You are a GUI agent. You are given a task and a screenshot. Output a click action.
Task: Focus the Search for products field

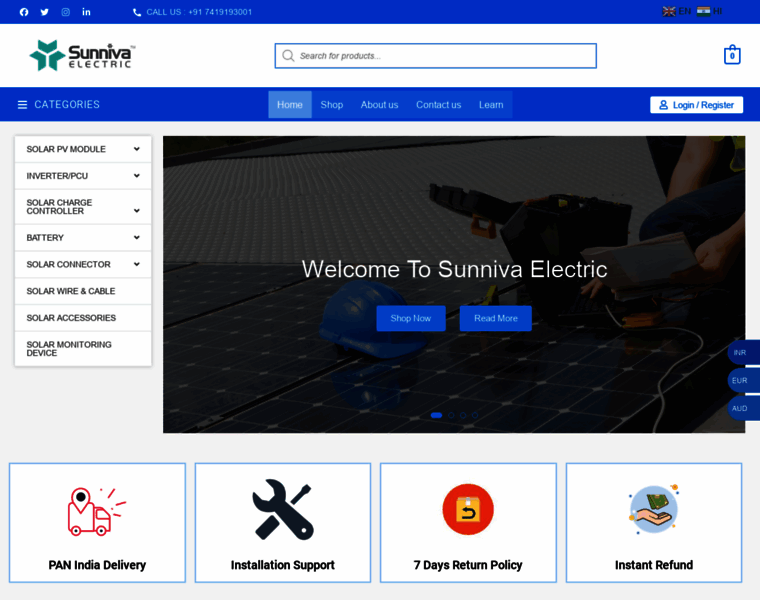(436, 56)
